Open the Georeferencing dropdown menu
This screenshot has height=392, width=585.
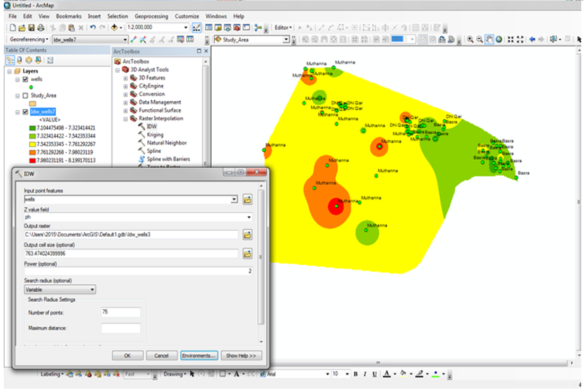point(29,39)
